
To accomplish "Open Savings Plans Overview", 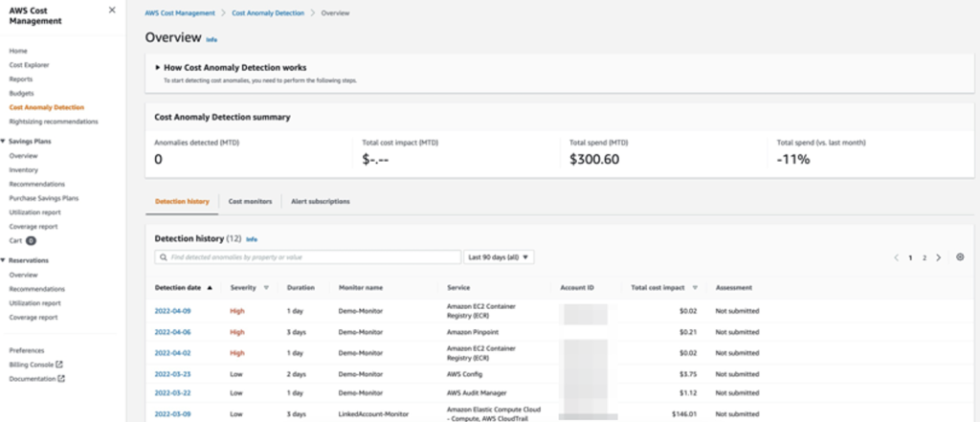I will (23, 156).
